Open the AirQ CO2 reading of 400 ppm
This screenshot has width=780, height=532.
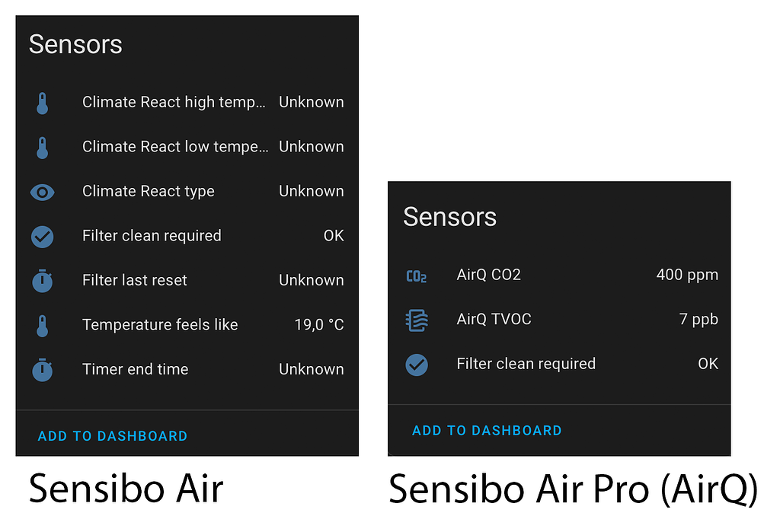(x=686, y=276)
